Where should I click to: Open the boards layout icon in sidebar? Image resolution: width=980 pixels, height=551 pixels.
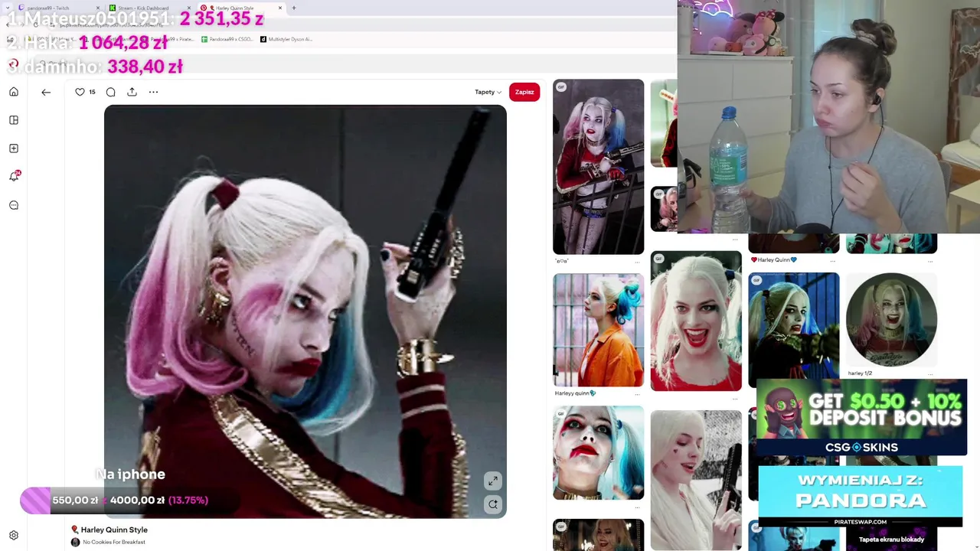click(14, 120)
